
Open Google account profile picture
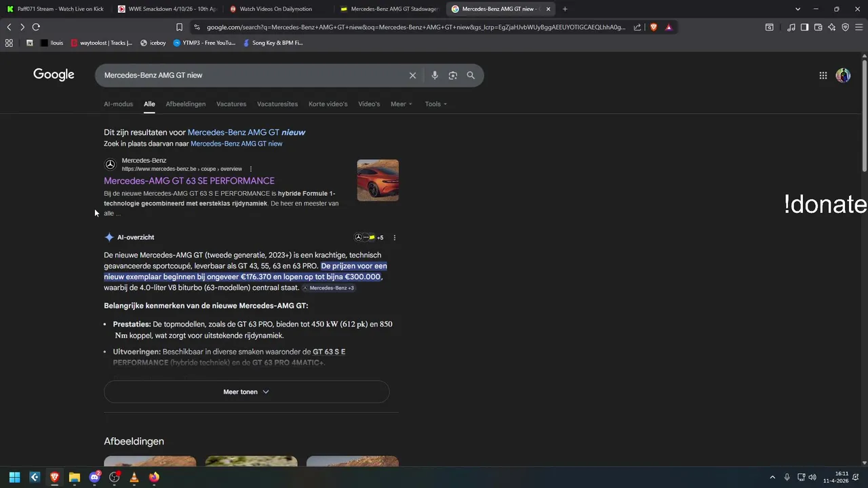pos(843,75)
